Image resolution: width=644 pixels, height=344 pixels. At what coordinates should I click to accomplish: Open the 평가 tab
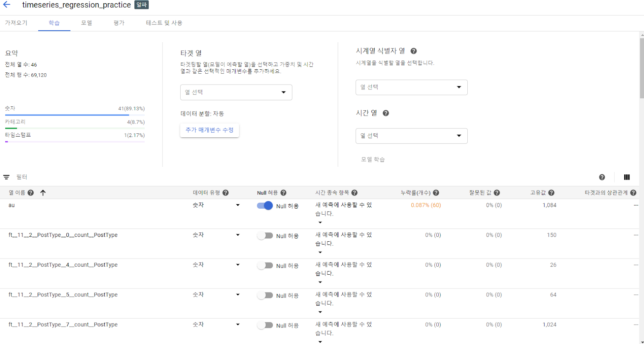[x=119, y=23]
